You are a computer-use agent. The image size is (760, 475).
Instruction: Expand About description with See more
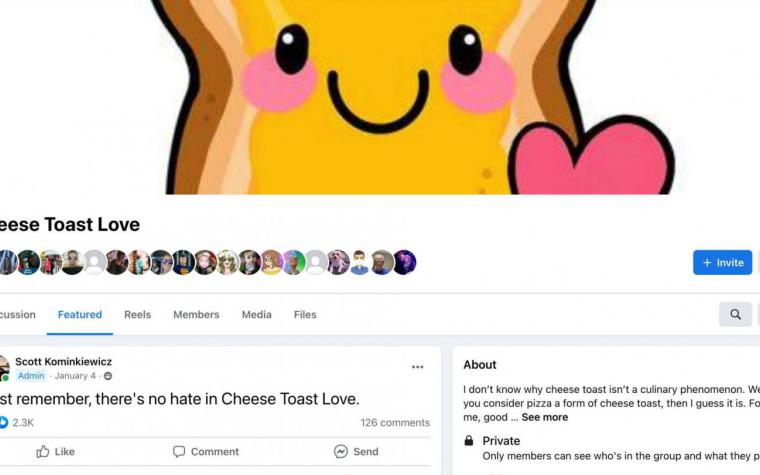coord(544,417)
